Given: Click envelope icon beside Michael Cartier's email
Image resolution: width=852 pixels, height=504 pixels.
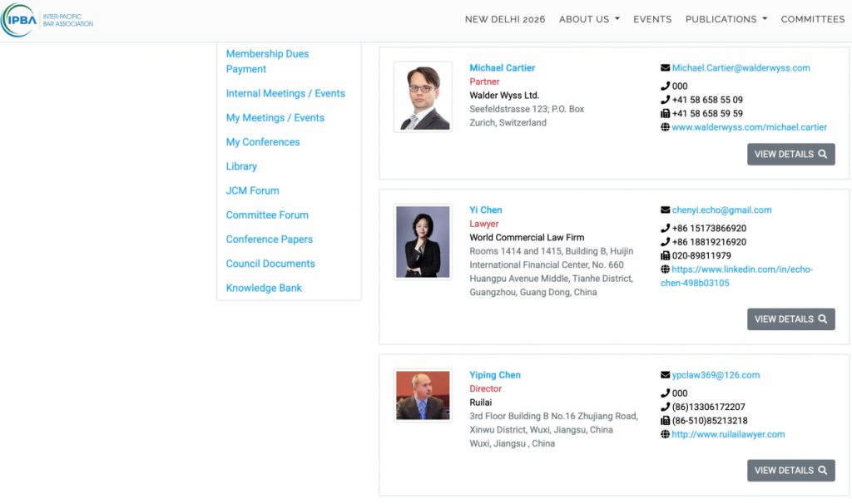Looking at the screenshot, I should (665, 68).
